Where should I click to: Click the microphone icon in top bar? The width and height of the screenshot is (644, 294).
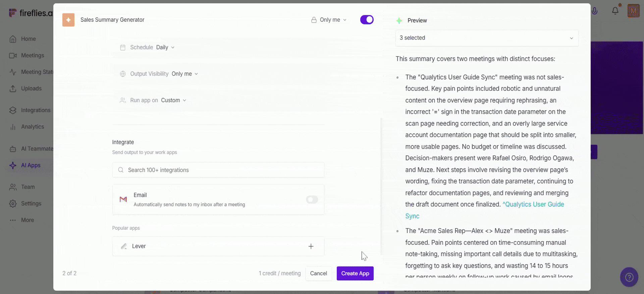[x=594, y=11]
